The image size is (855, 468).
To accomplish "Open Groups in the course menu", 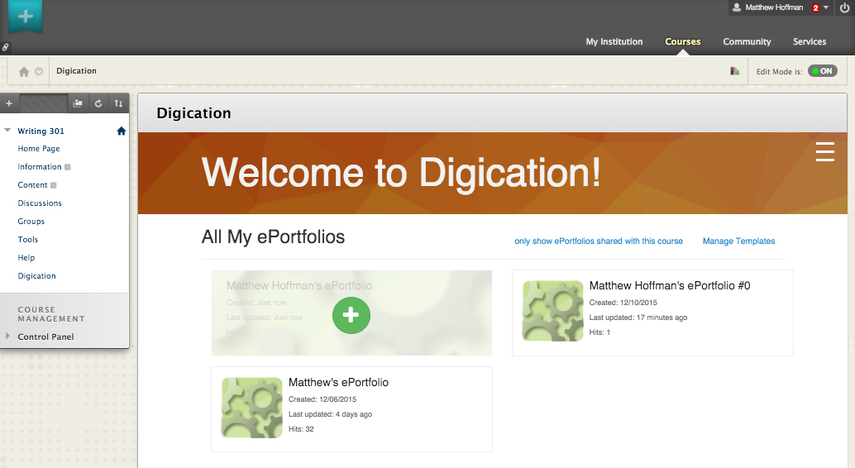I will click(31, 221).
